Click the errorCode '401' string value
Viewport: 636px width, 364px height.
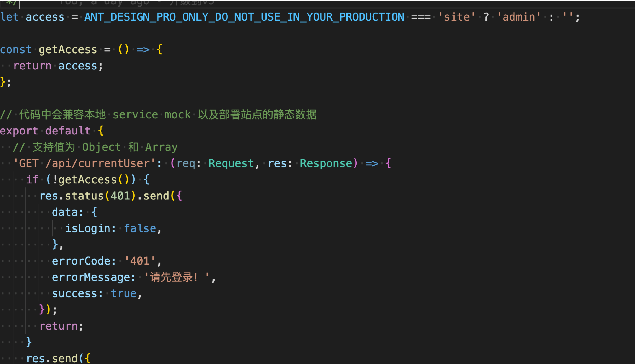tap(140, 261)
